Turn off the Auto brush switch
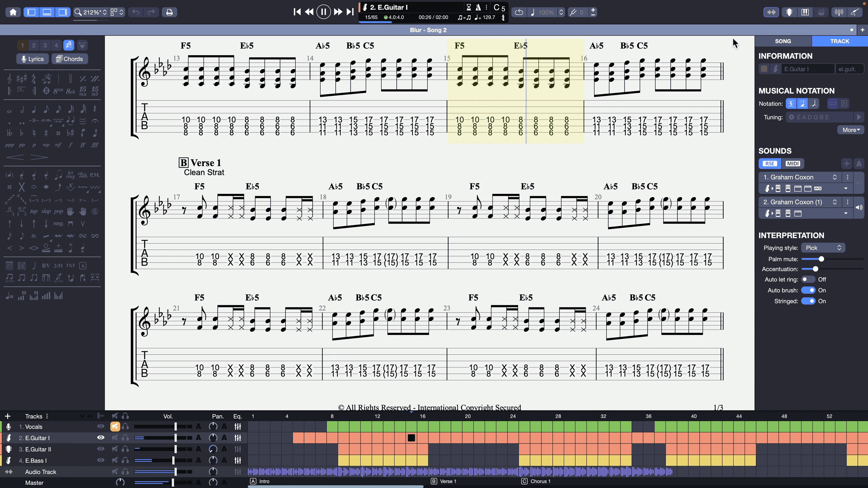The width and height of the screenshot is (868, 488). coord(808,290)
